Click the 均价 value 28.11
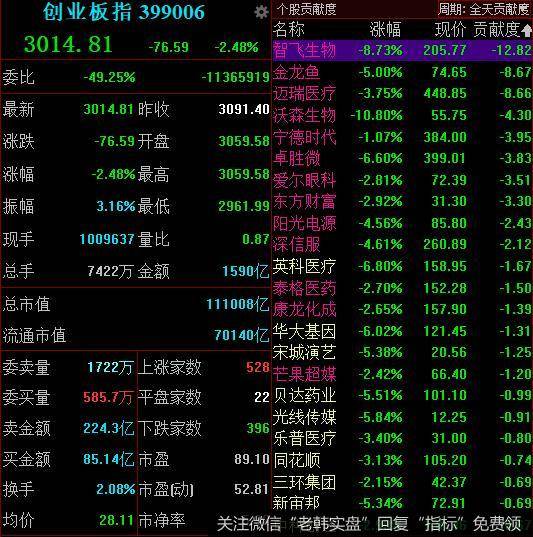The height and width of the screenshot is (537, 533). point(116,520)
